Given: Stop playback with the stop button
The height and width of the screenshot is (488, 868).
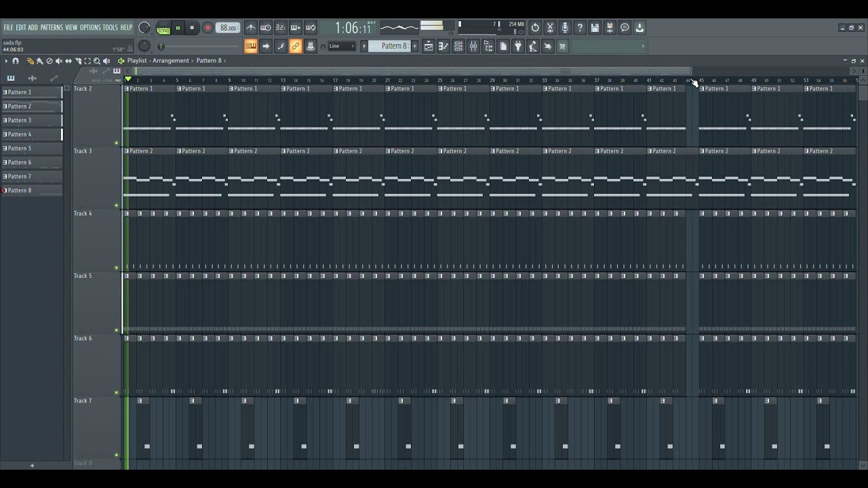Looking at the screenshot, I should (x=192, y=28).
